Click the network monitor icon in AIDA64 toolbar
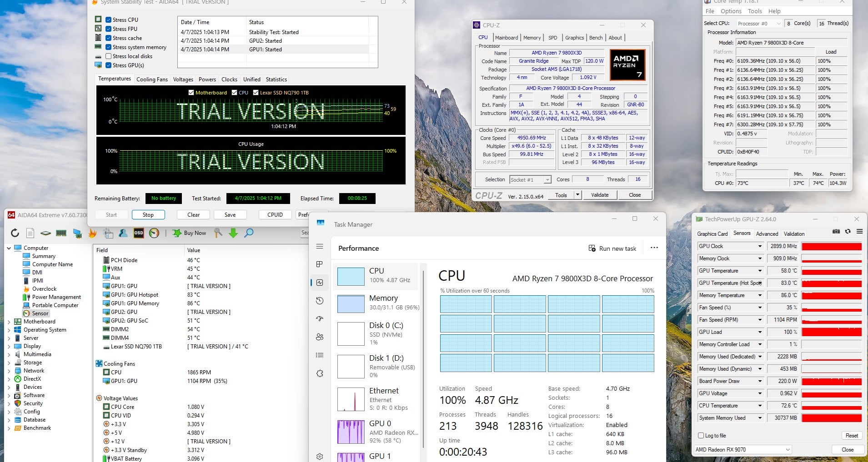The width and height of the screenshot is (868, 462). (77, 233)
